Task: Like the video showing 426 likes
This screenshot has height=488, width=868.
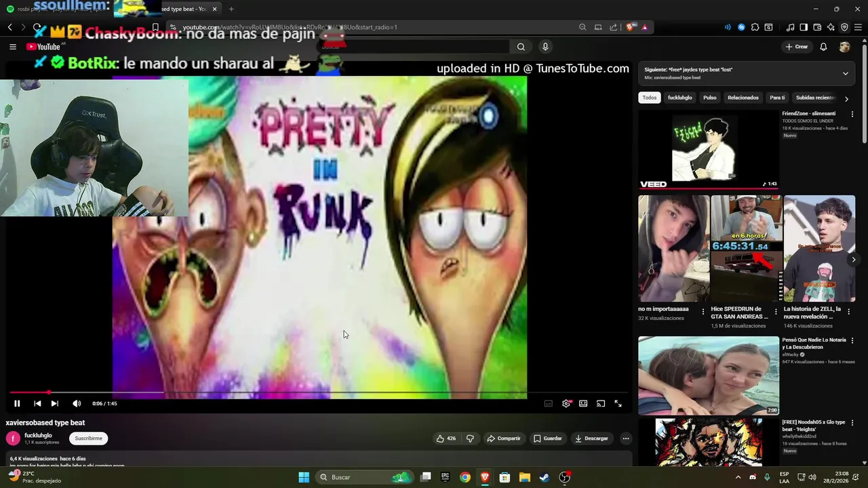Action: click(x=446, y=439)
